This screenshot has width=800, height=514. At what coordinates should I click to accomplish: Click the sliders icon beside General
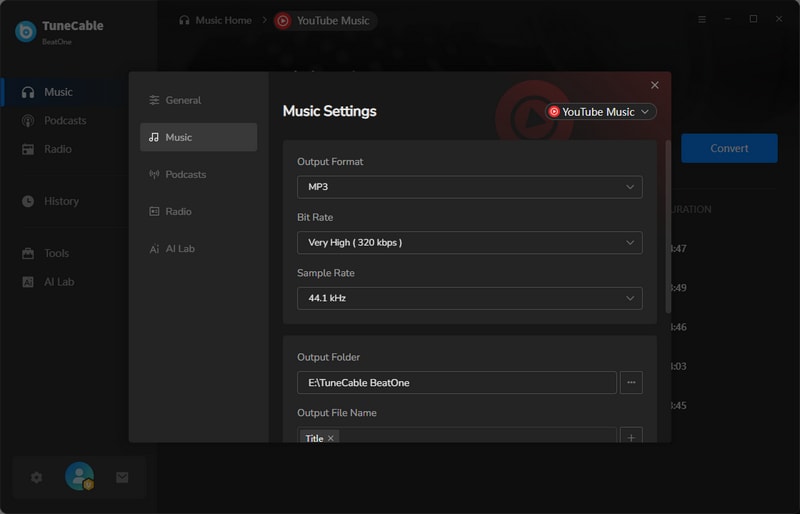154,100
